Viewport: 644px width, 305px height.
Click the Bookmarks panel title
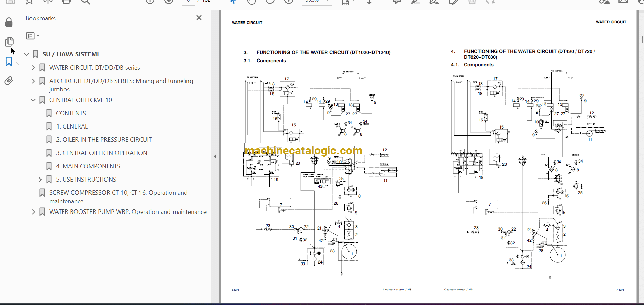tap(40, 18)
